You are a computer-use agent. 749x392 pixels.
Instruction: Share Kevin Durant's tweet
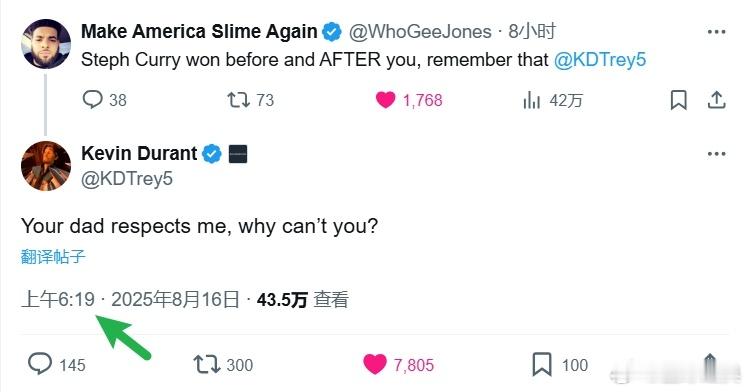[710, 365]
